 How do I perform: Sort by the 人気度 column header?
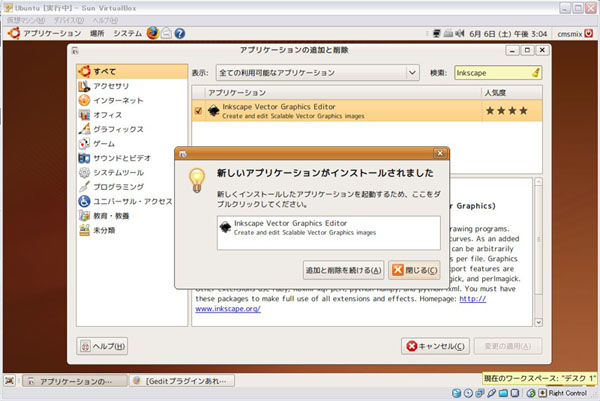point(512,93)
